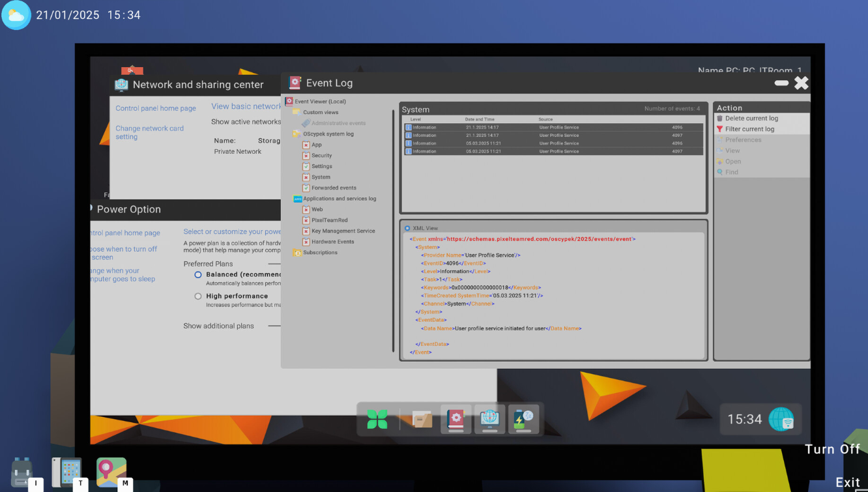The image size is (868, 492).
Task: Select the first Information event row
Action: click(553, 128)
